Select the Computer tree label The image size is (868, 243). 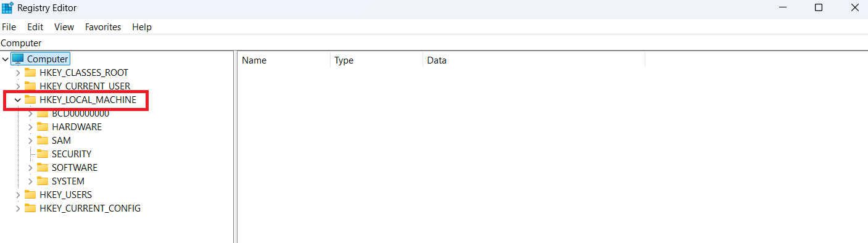[48, 59]
